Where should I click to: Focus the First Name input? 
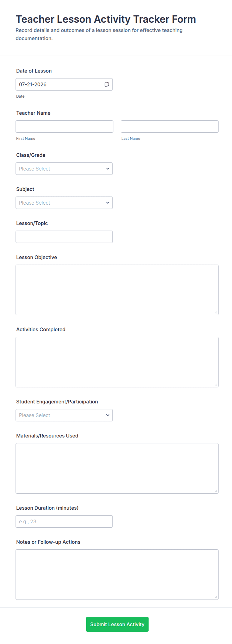pyautogui.click(x=64, y=126)
